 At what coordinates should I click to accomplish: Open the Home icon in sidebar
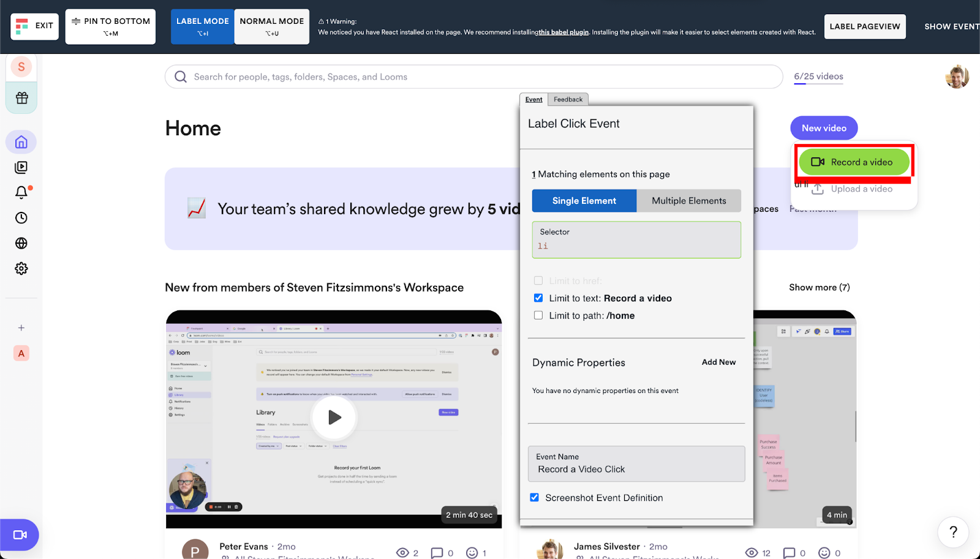point(21,142)
